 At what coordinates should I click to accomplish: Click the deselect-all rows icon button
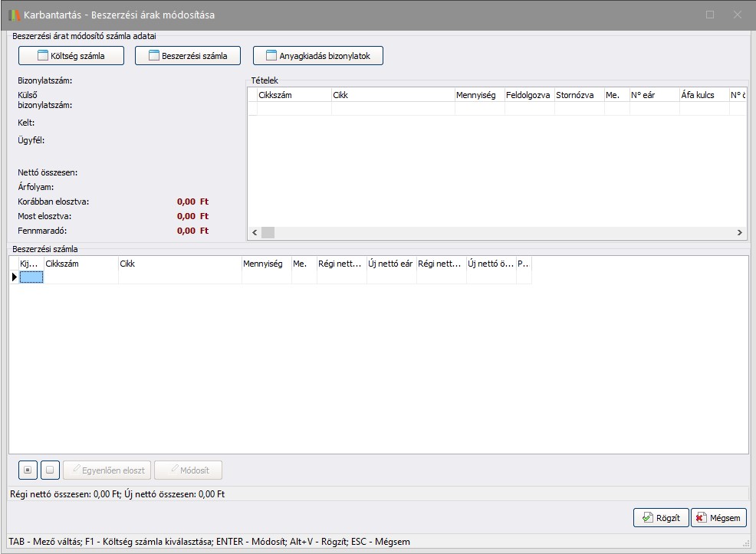click(50, 470)
